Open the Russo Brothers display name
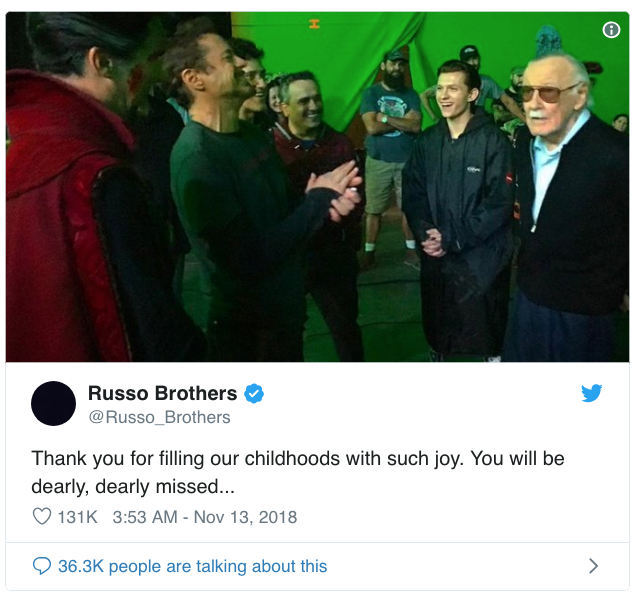Viewport: 644px width, 596px height. point(163,393)
